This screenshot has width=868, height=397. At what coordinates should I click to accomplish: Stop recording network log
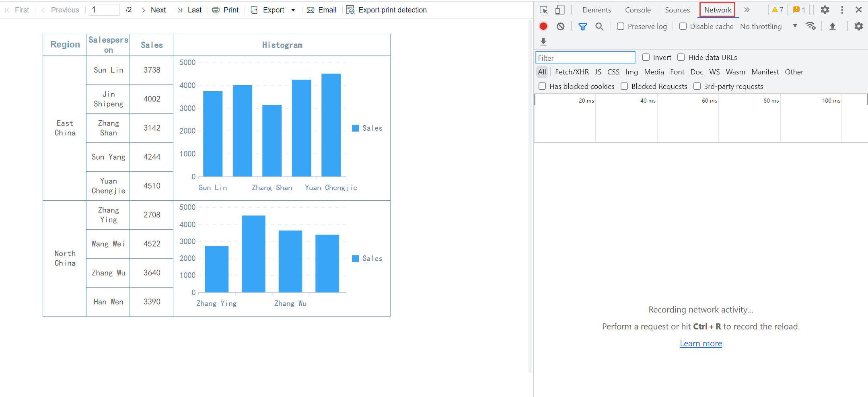coord(543,26)
